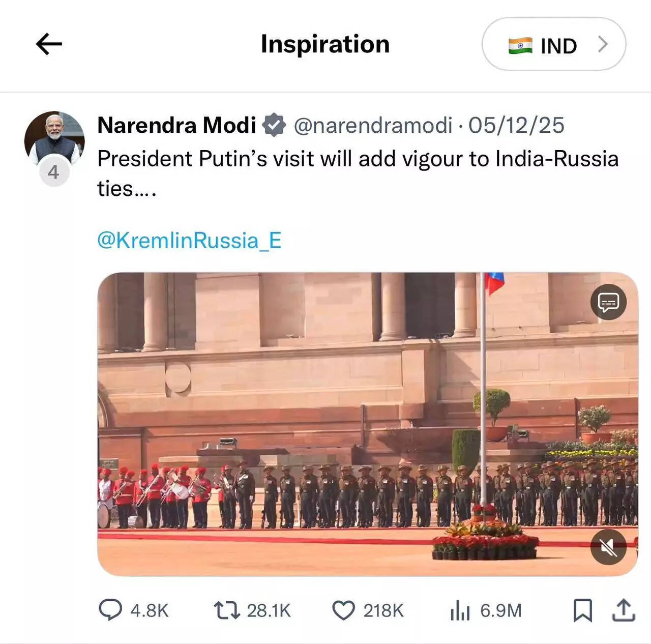Unmute the video audio
This screenshot has width=651, height=644.
point(608,548)
